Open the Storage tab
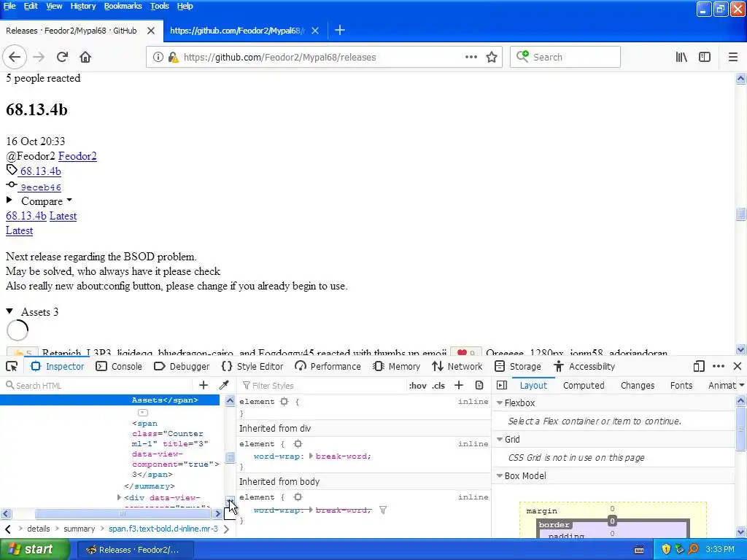 point(518,366)
